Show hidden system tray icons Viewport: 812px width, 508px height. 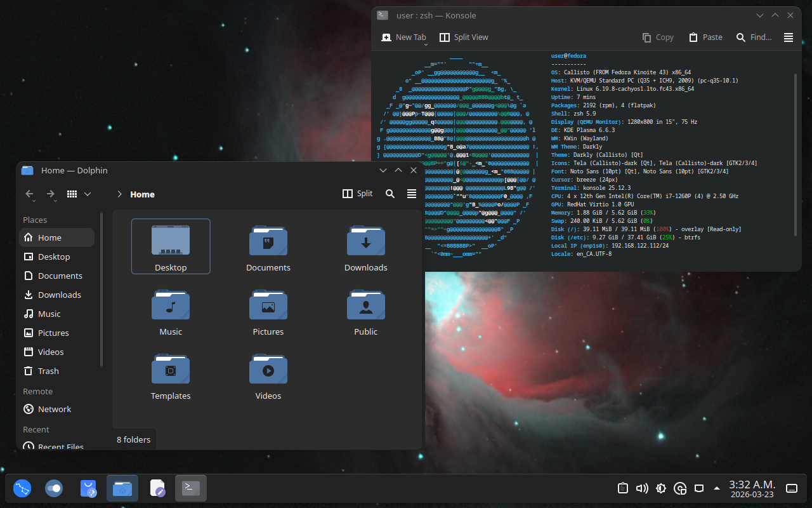(717, 488)
